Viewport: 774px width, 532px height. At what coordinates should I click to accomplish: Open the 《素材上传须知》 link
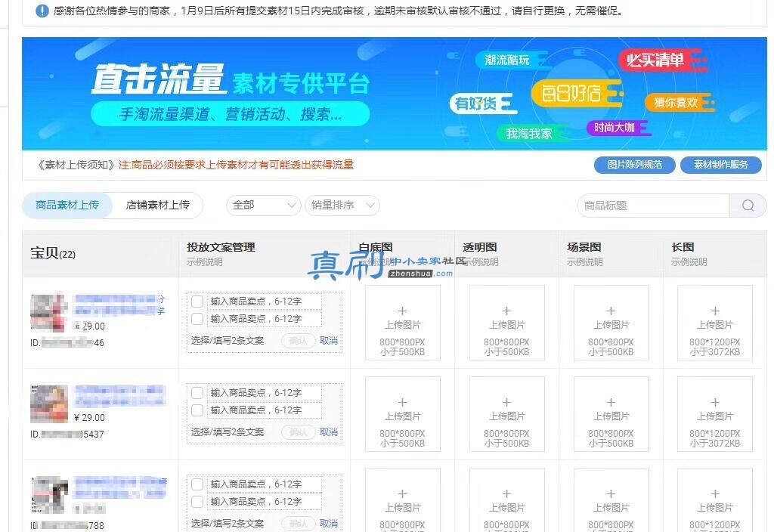click(x=76, y=165)
